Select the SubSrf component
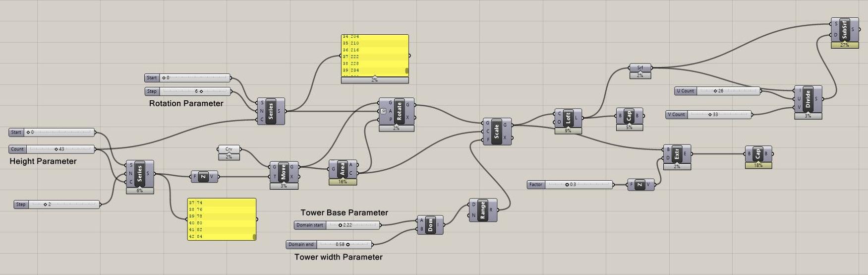 coord(845,30)
